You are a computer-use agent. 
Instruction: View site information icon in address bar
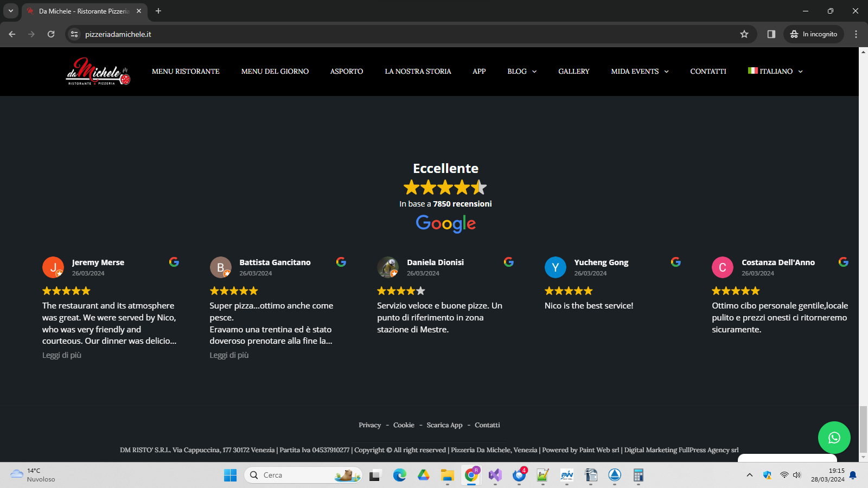[x=75, y=34]
